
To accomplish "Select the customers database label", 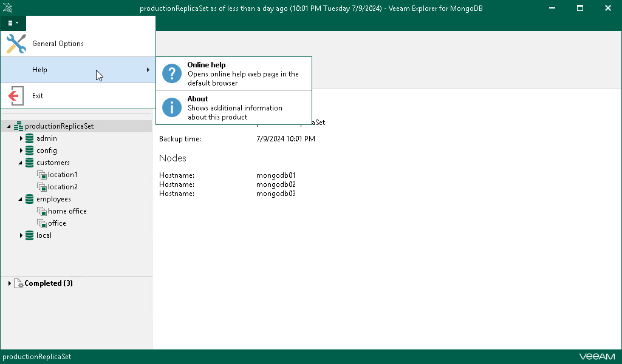I will click(53, 163).
